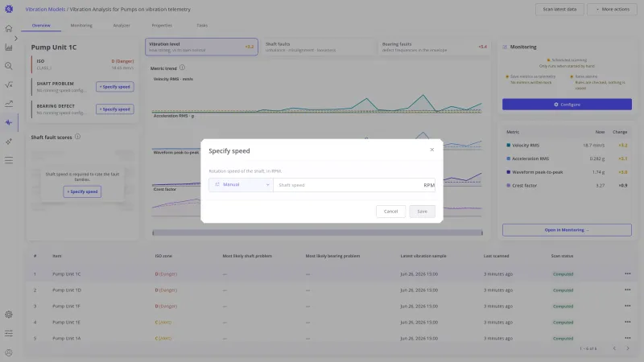Open row menu for Pump Unit 1C
Screen dimensions: 644x362
628,274
